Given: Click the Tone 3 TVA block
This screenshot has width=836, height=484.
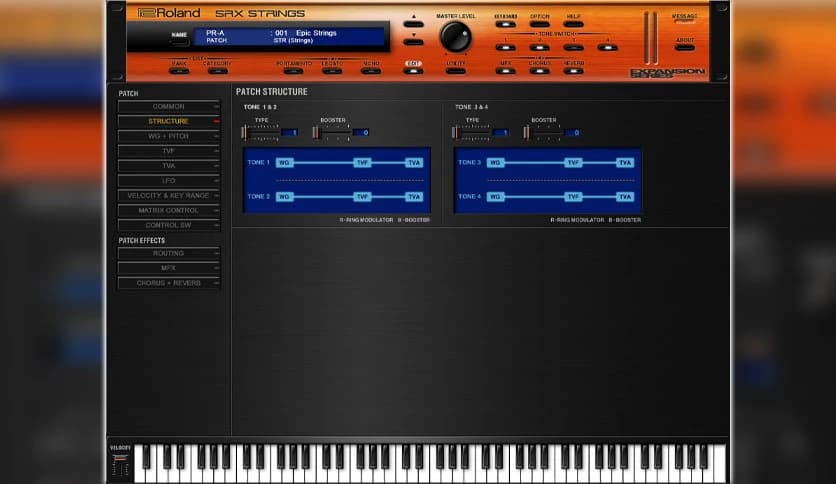Looking at the screenshot, I should click(x=625, y=163).
